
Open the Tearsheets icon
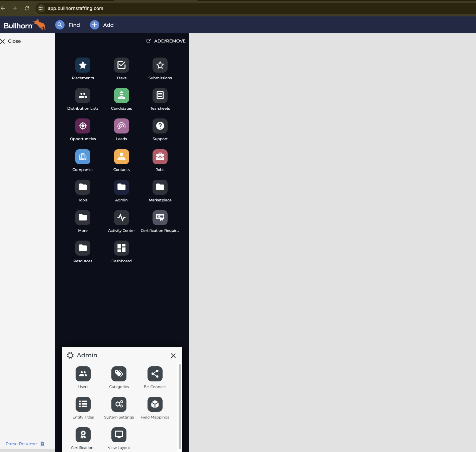point(160,96)
